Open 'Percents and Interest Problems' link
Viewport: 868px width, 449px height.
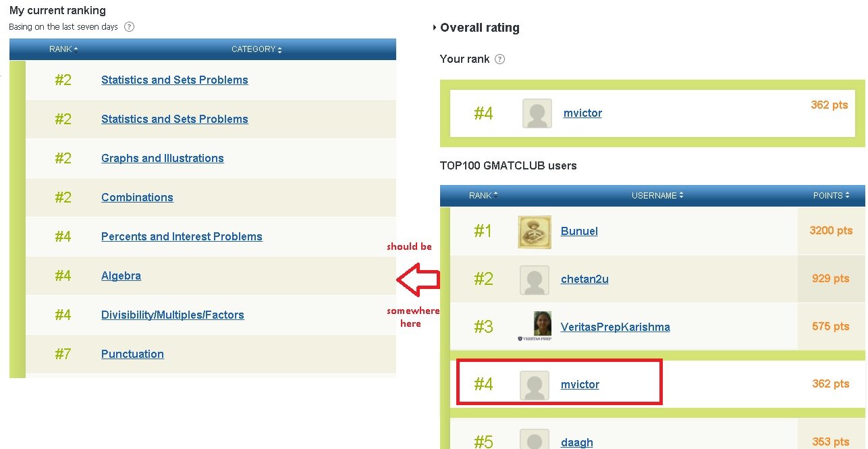pos(182,237)
